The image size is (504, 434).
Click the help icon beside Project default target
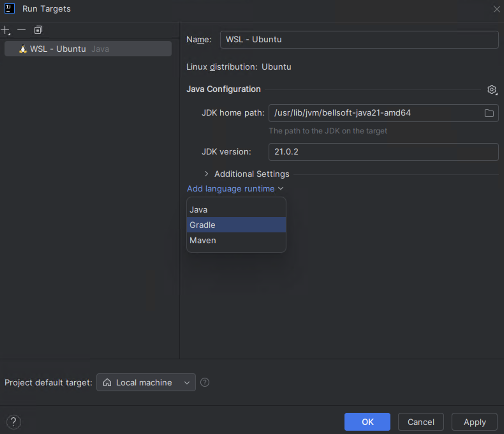click(205, 382)
